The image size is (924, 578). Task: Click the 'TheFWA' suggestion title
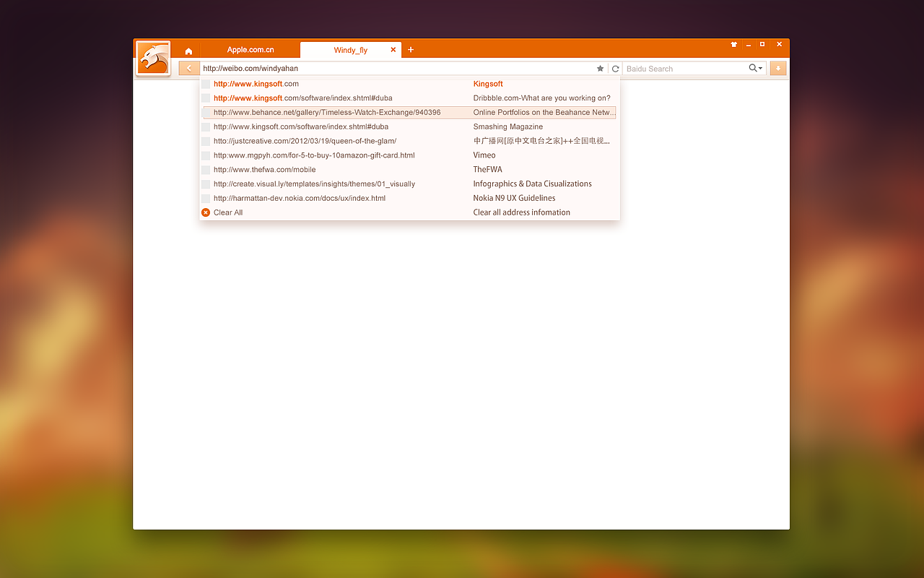pos(488,170)
